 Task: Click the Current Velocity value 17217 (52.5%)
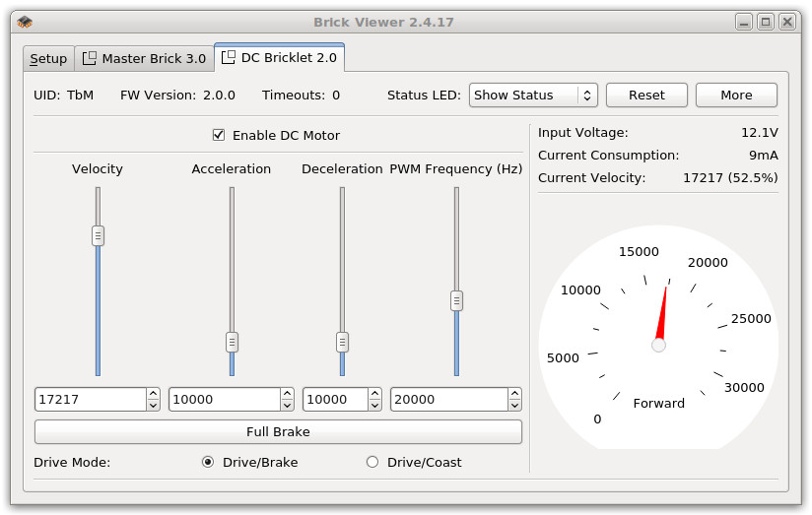pos(730,178)
